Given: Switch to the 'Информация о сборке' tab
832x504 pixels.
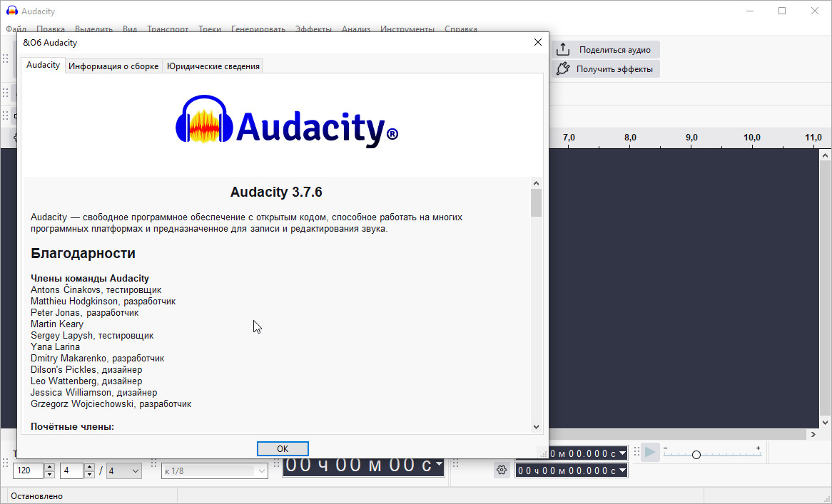Looking at the screenshot, I should (113, 66).
